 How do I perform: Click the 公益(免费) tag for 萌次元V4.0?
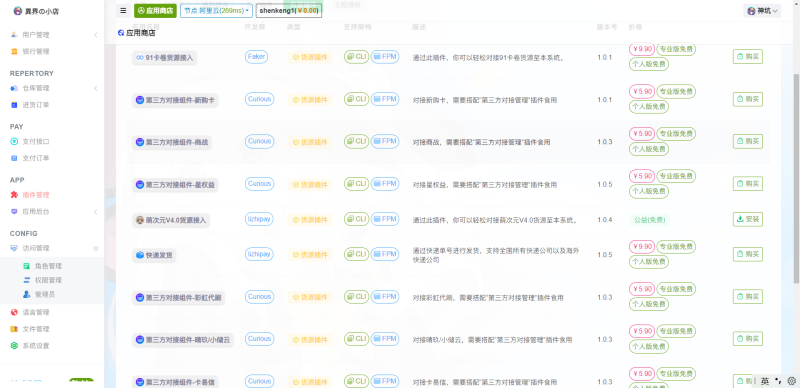pyautogui.click(x=648, y=220)
